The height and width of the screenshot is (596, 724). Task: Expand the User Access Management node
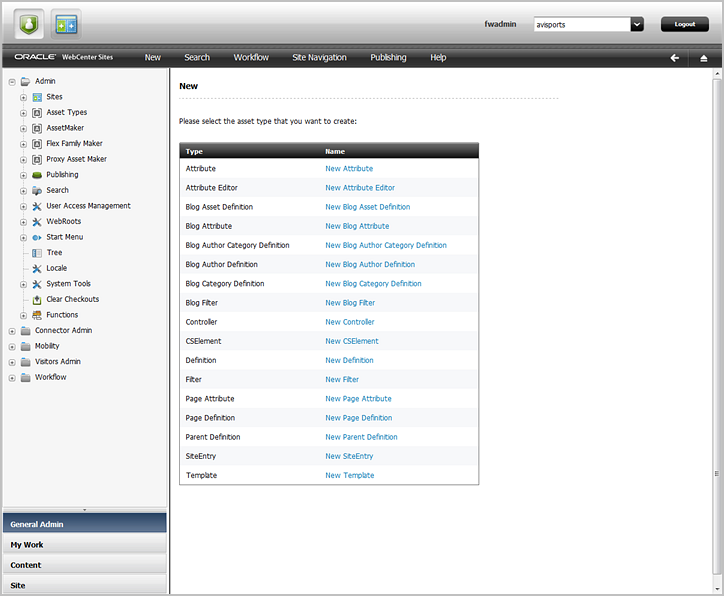coord(24,207)
